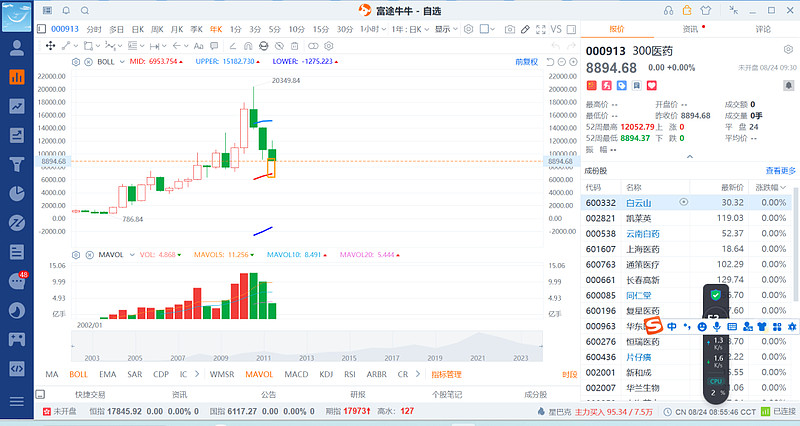The image size is (800, 426).
Task: Switch to the 评论 tab
Action: coord(763,30)
